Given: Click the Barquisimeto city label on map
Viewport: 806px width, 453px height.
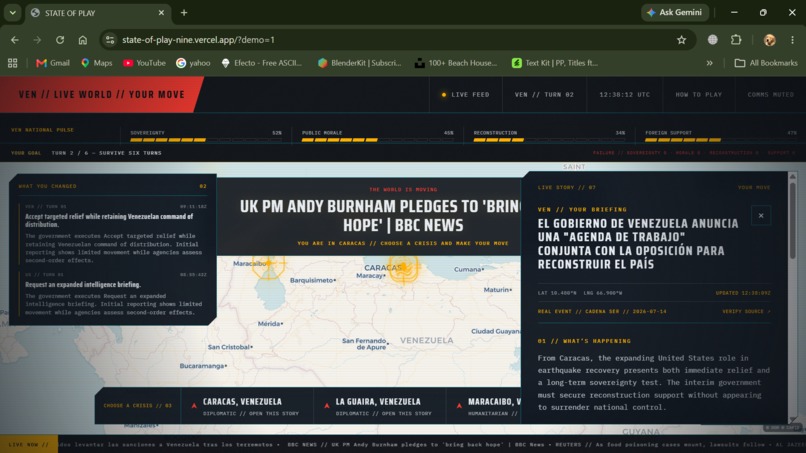Looking at the screenshot, I should click(312, 280).
